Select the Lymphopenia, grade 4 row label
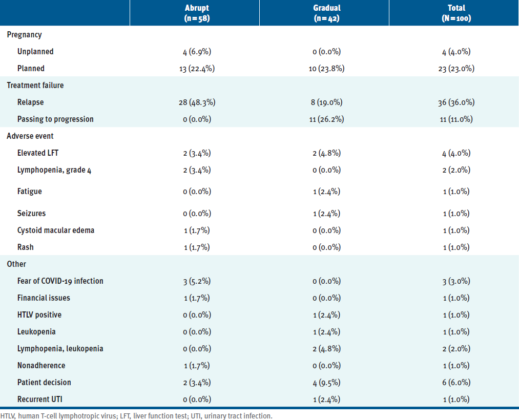Screen dimensions: 519x420 tap(54, 170)
